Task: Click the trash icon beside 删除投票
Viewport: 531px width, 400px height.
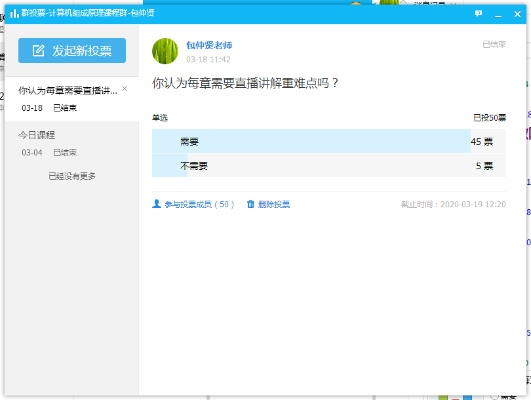Action: click(251, 204)
